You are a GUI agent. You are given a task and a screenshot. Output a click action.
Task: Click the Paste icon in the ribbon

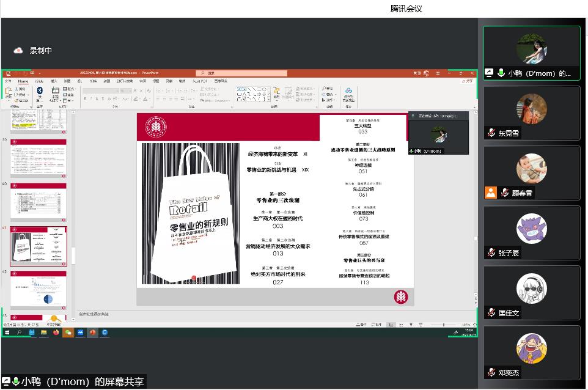(9, 92)
